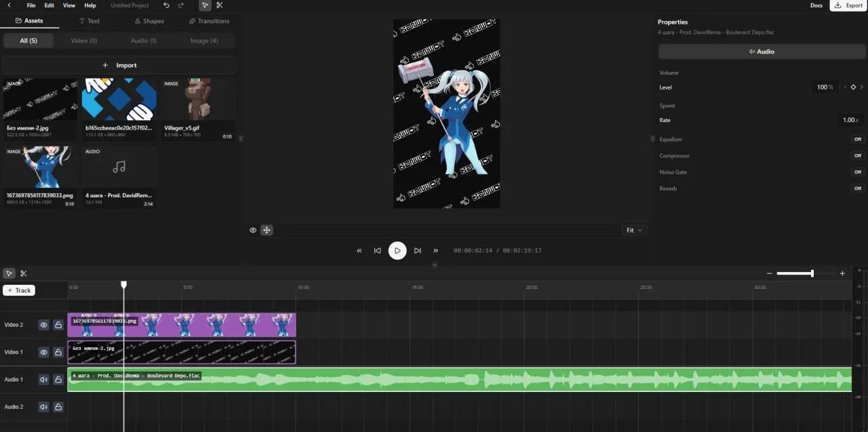This screenshot has height=432, width=868.
Task: Click the Export button
Action: (848, 5)
